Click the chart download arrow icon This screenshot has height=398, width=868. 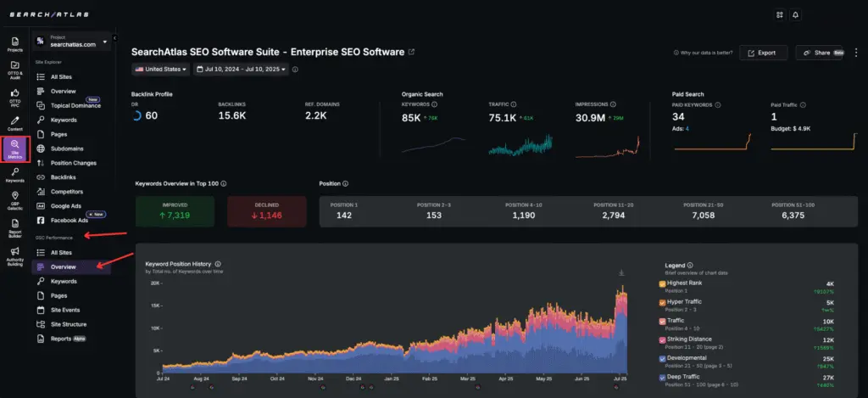(621, 272)
